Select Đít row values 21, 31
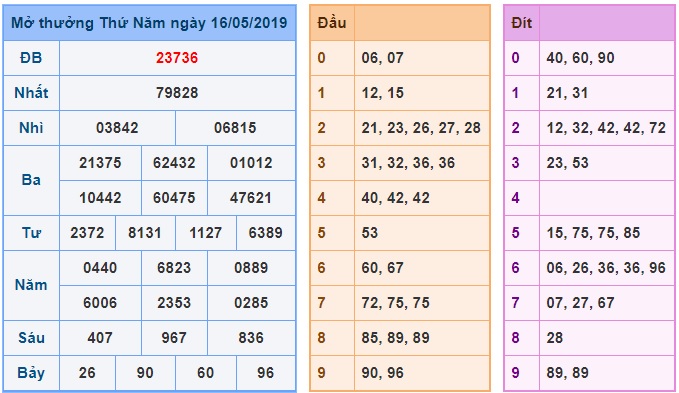679x393 pixels. coord(567,93)
